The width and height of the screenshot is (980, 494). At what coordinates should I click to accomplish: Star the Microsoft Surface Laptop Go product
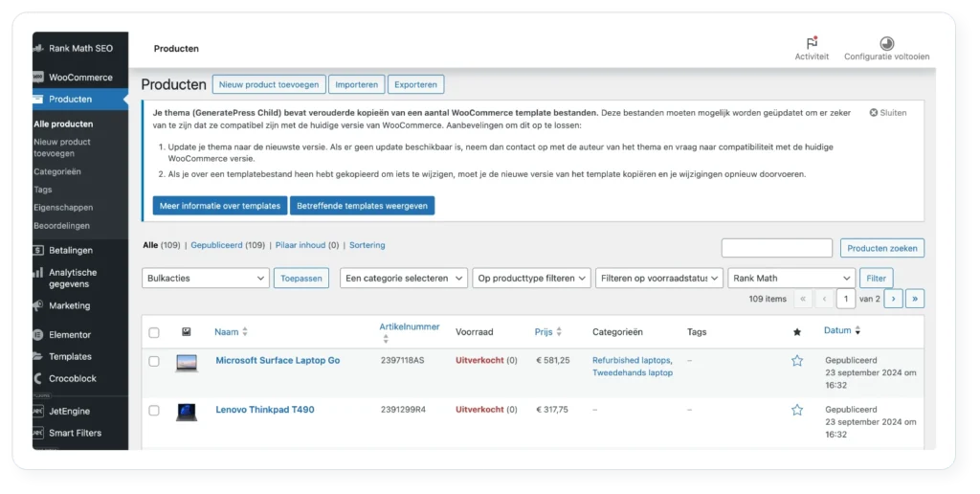coord(797,360)
